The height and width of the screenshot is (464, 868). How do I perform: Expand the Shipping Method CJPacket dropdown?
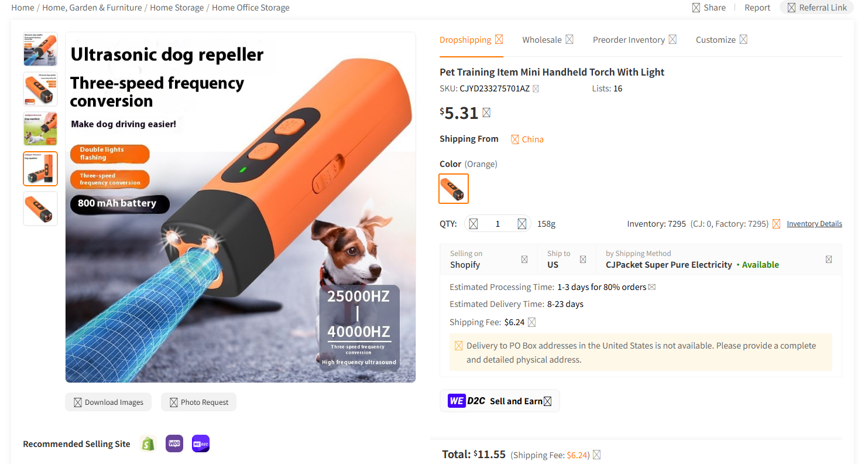pos(719,259)
